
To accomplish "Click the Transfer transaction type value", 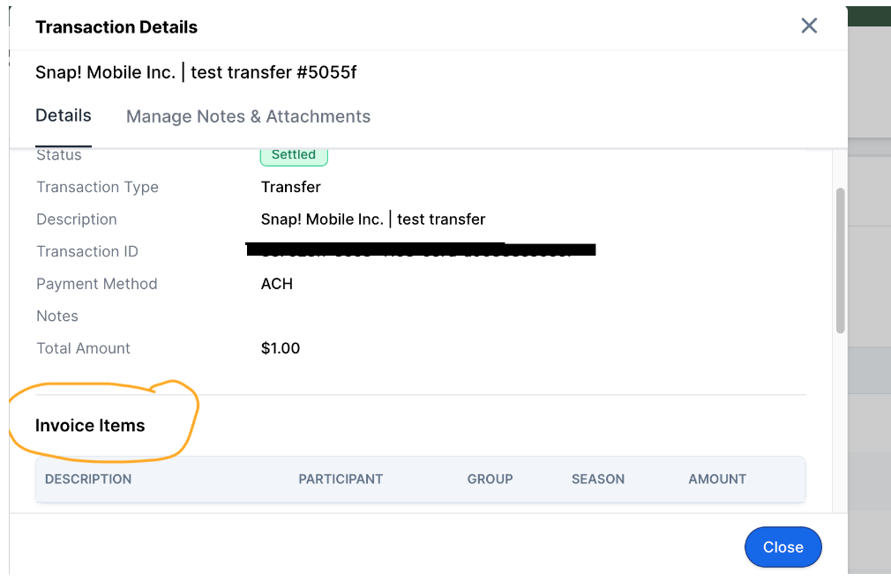I will 291,187.
